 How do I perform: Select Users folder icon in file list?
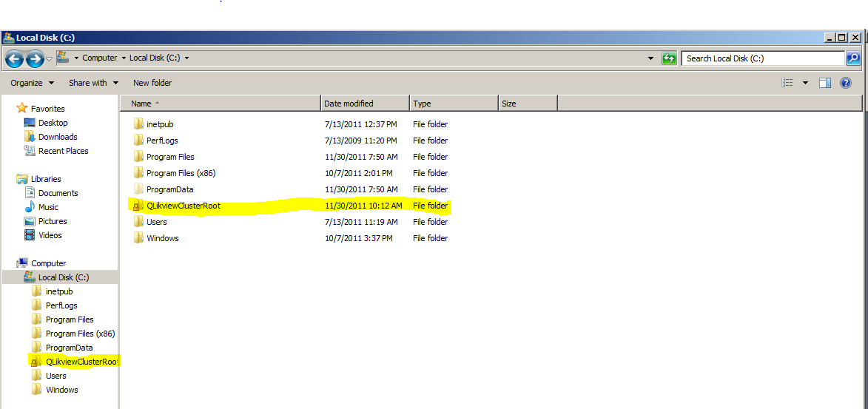point(138,222)
